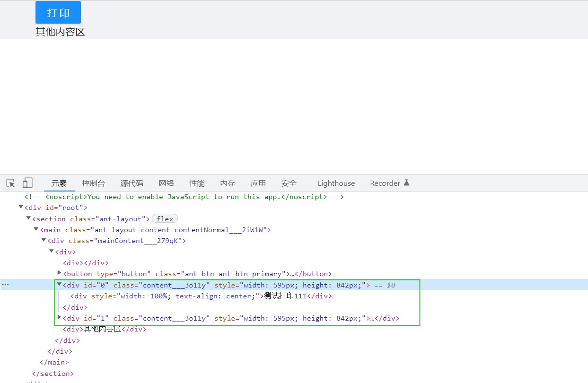Select the 其他内容区 text on the page
The width and height of the screenshot is (588, 383).
tap(60, 32)
